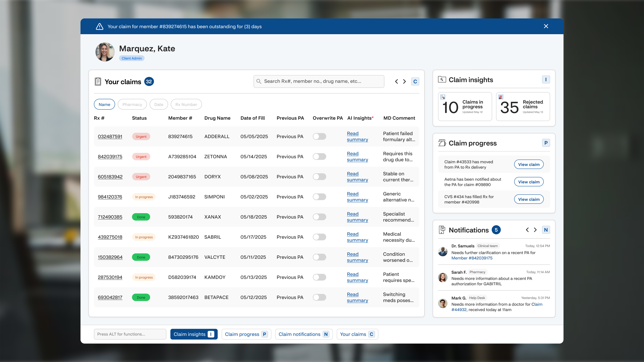The image size is (644, 362).
Task: Click the Claim progress panel icon
Action: [442, 143]
